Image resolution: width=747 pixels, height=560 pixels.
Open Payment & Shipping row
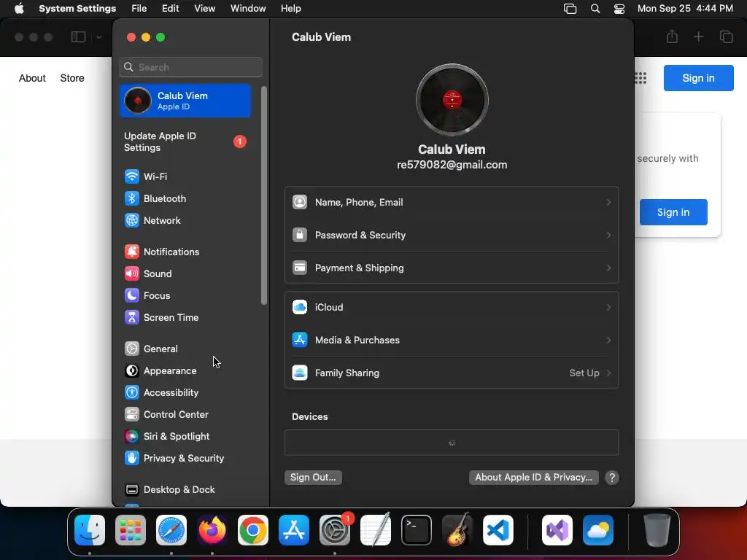coord(452,268)
